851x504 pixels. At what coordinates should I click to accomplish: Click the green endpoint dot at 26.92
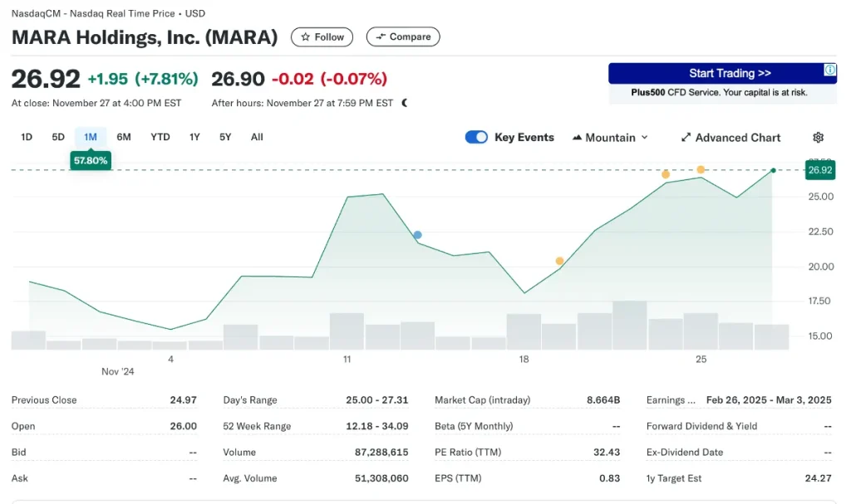click(774, 170)
